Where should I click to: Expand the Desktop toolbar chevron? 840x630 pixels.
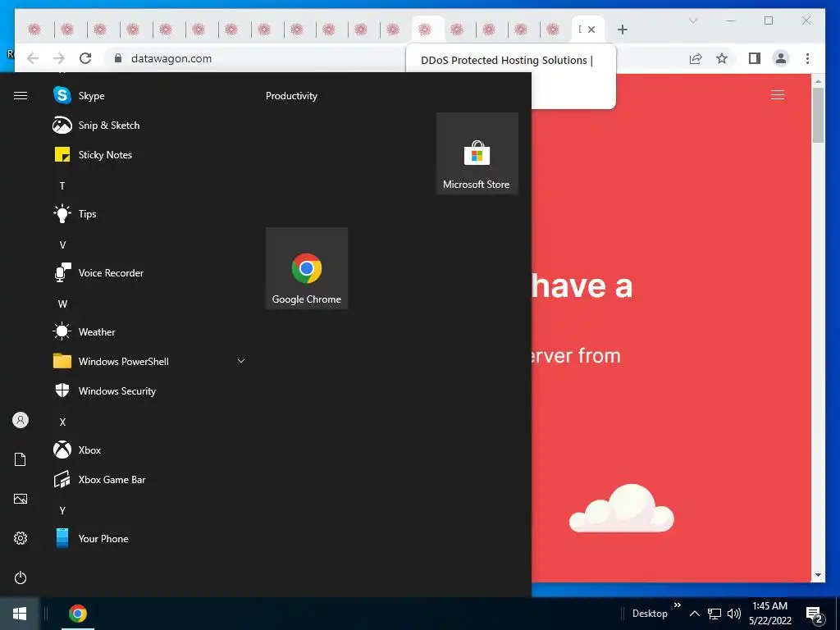[677, 605]
